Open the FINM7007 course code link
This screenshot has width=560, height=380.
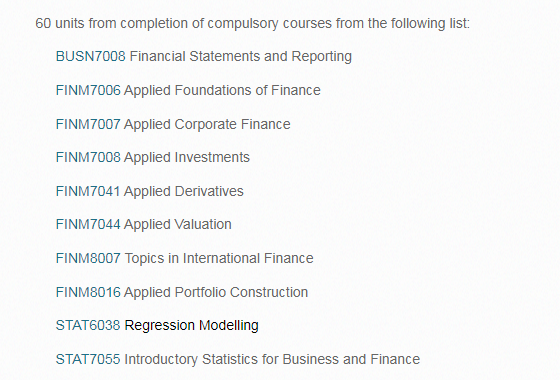(88, 124)
